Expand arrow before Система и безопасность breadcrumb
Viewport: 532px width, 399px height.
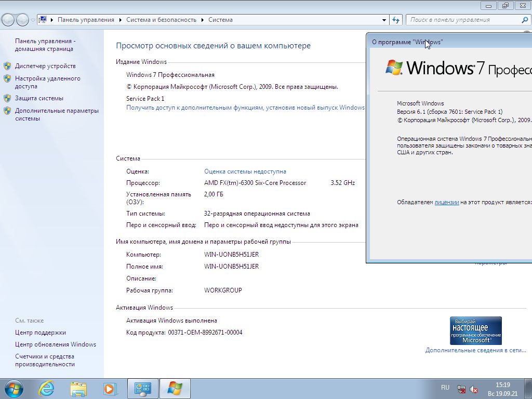coord(121,20)
